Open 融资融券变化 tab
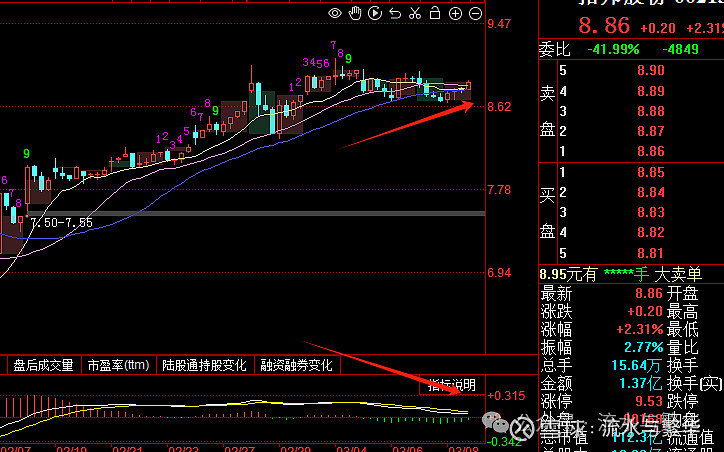Viewport: 724px width, 452px height. (296, 365)
